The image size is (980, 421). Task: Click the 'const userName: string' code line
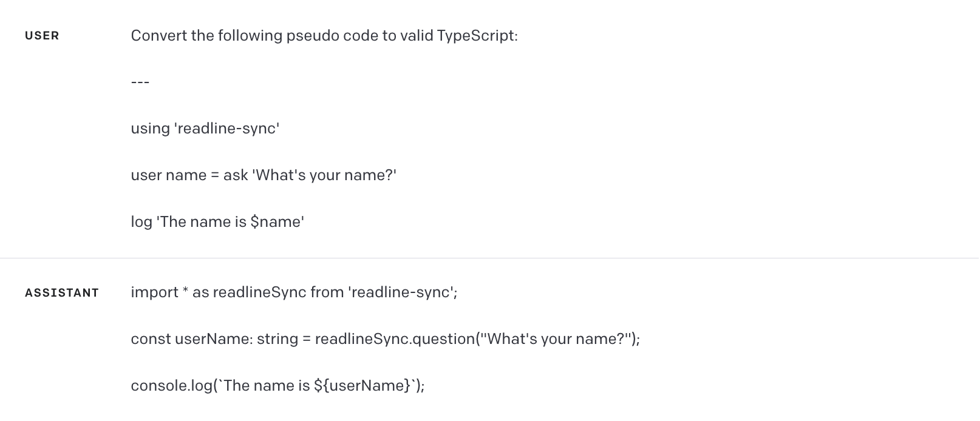click(385, 339)
